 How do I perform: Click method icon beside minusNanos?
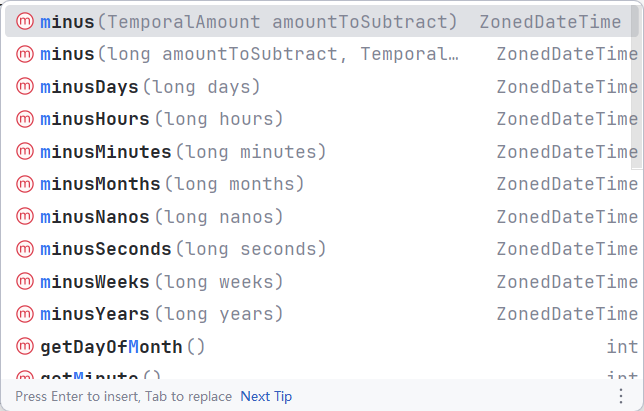[26, 217]
